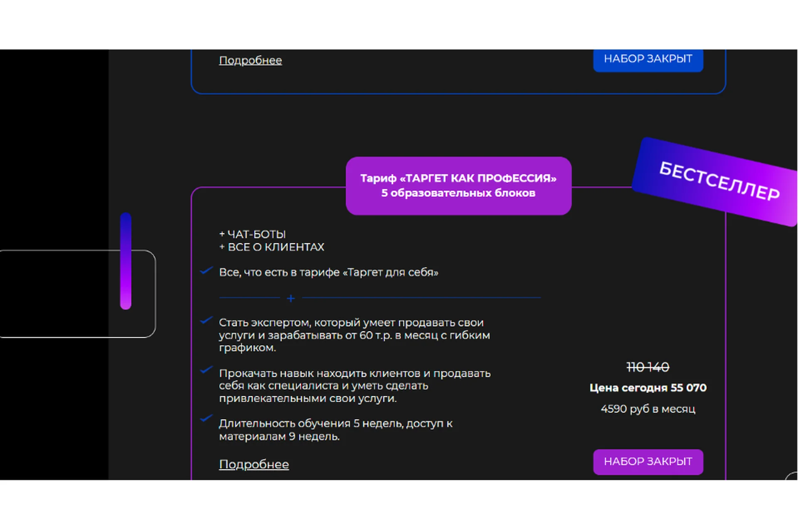Click the crossed-out 110 140 price
This screenshot has width=798, height=532.
pyautogui.click(x=648, y=367)
